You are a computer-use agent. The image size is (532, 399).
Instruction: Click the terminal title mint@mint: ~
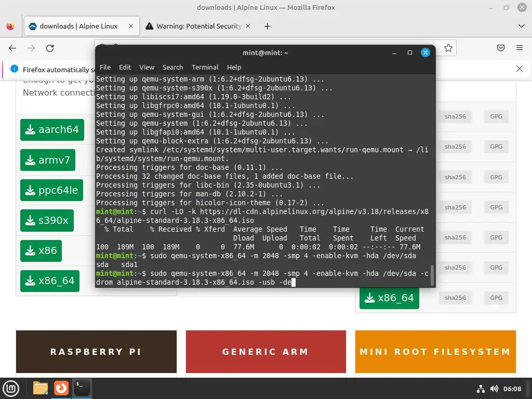(x=265, y=52)
